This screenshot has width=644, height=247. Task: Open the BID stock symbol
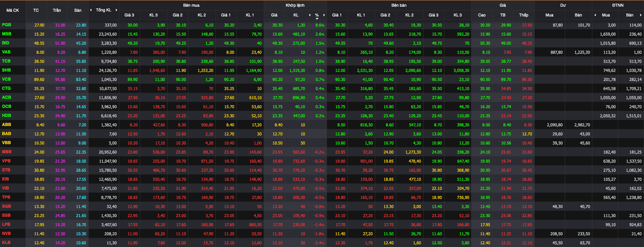6,43
